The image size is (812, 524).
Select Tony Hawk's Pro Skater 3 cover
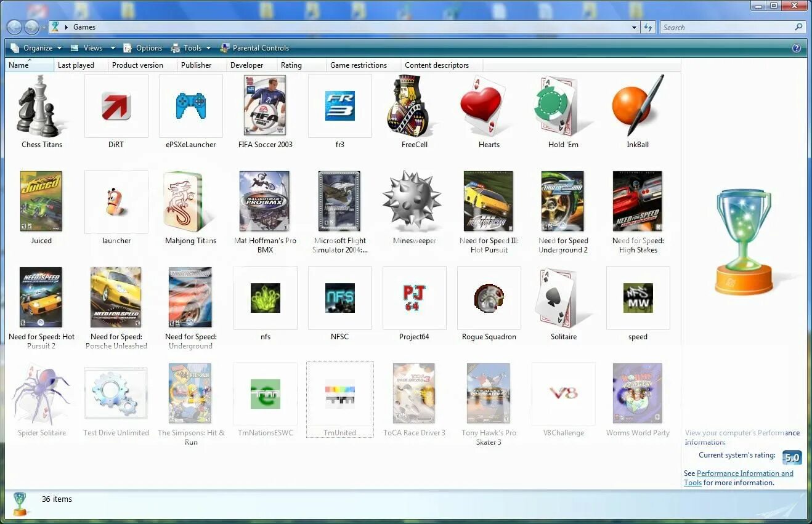(x=489, y=393)
